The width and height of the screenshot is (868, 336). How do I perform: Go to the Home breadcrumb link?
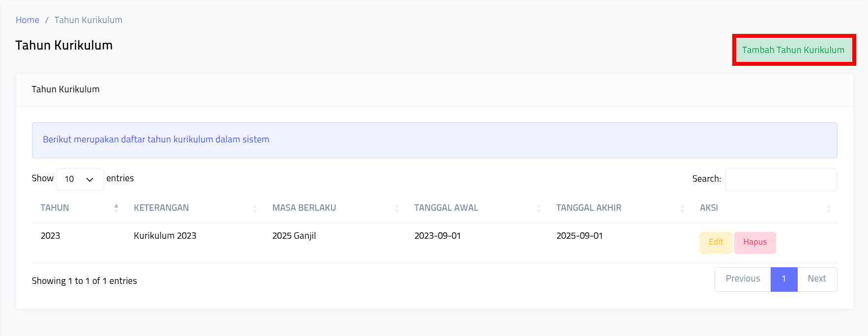tap(28, 20)
